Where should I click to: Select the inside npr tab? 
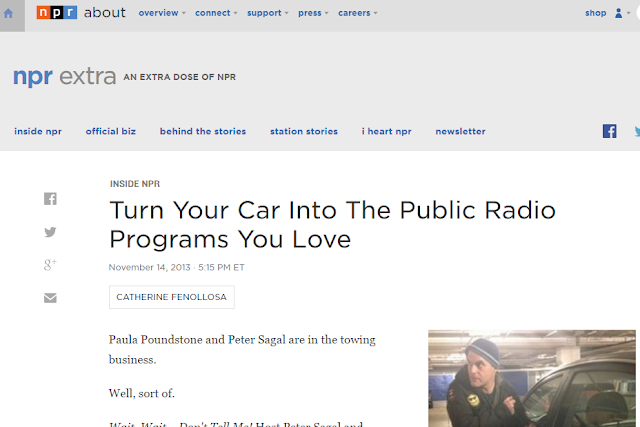[x=38, y=131]
